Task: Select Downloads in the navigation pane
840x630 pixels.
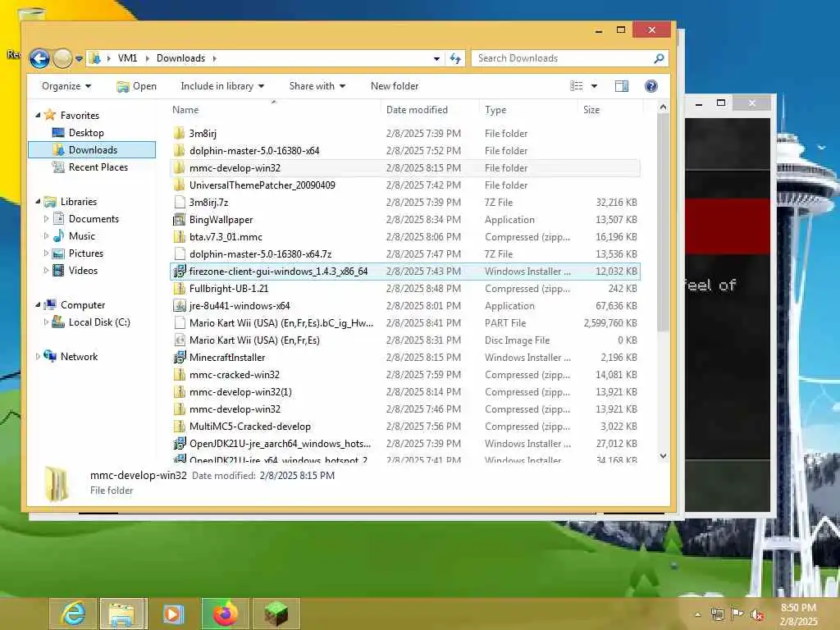Action: coord(92,150)
